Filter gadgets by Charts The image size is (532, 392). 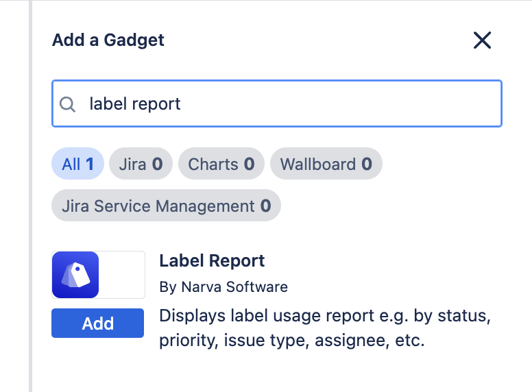[x=221, y=164]
